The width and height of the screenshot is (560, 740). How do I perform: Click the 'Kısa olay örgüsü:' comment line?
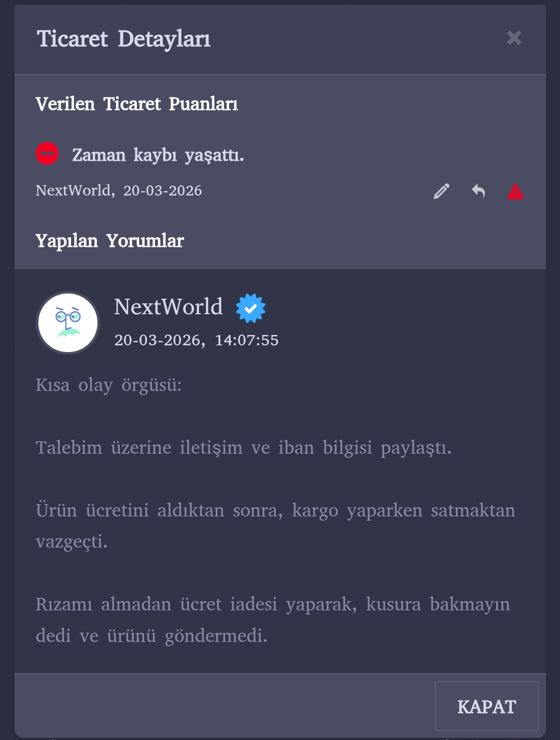(x=109, y=385)
